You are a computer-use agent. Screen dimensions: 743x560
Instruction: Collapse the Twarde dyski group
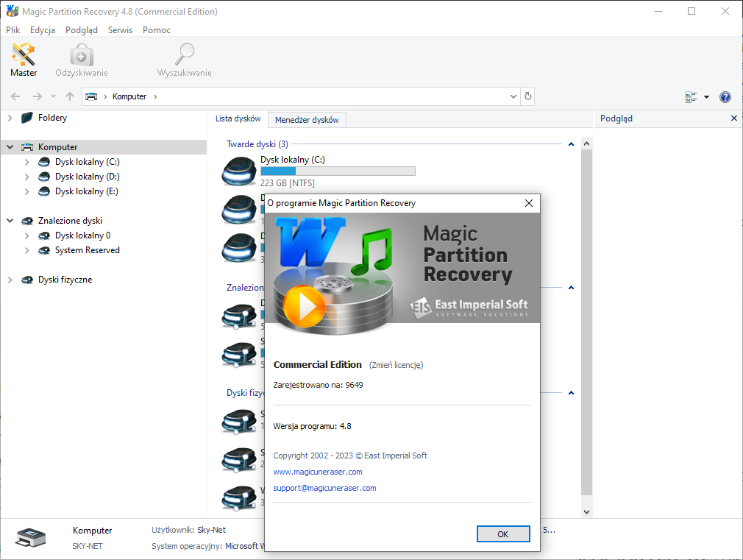571,144
